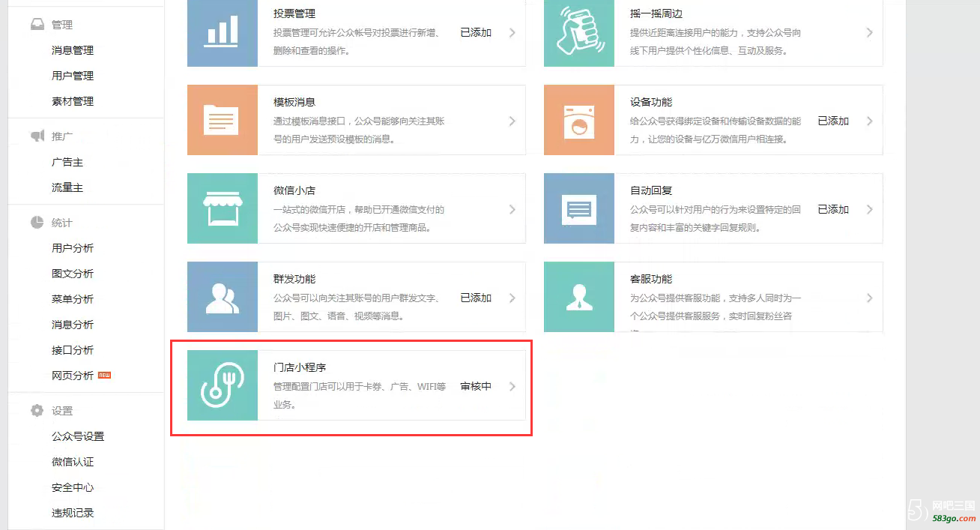Open the 微信小店 storefront icon

tap(223, 208)
